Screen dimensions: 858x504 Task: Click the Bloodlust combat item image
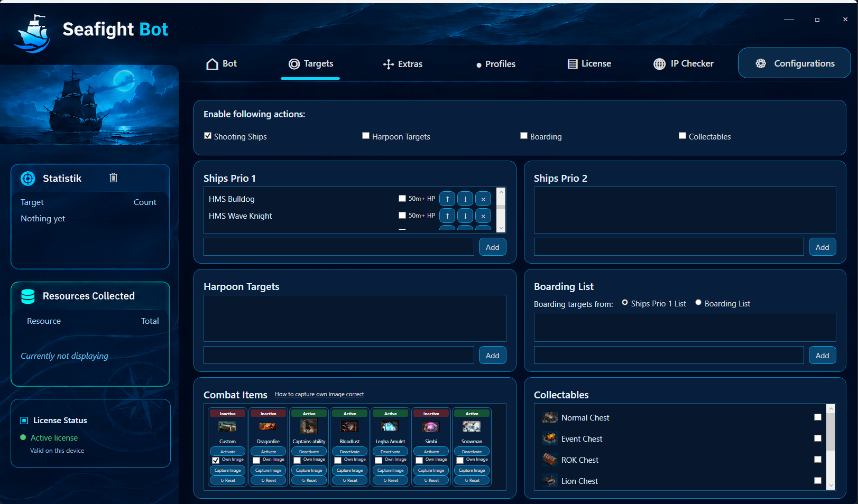click(x=349, y=426)
